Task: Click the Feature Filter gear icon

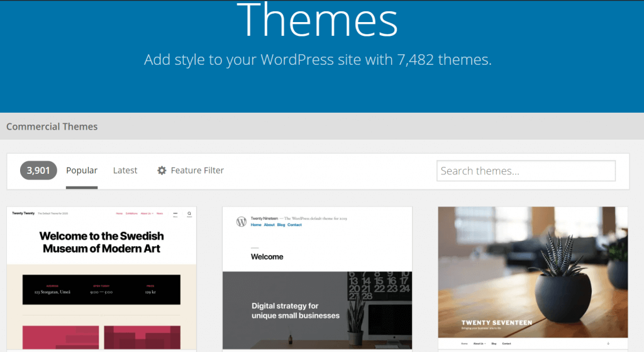Action: [x=162, y=170]
